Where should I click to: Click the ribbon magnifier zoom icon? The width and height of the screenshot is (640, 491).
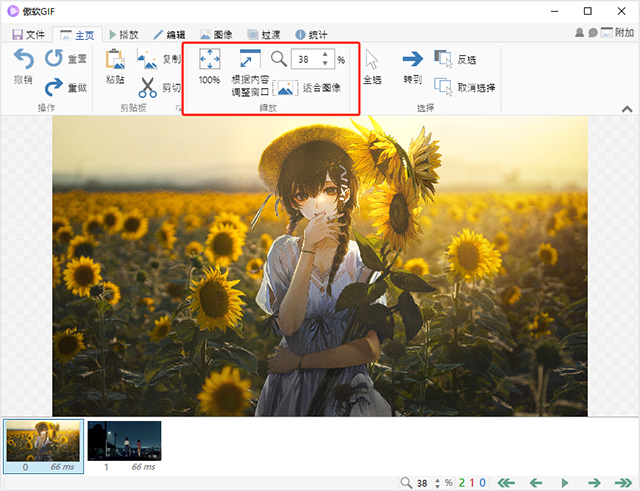tap(279, 59)
